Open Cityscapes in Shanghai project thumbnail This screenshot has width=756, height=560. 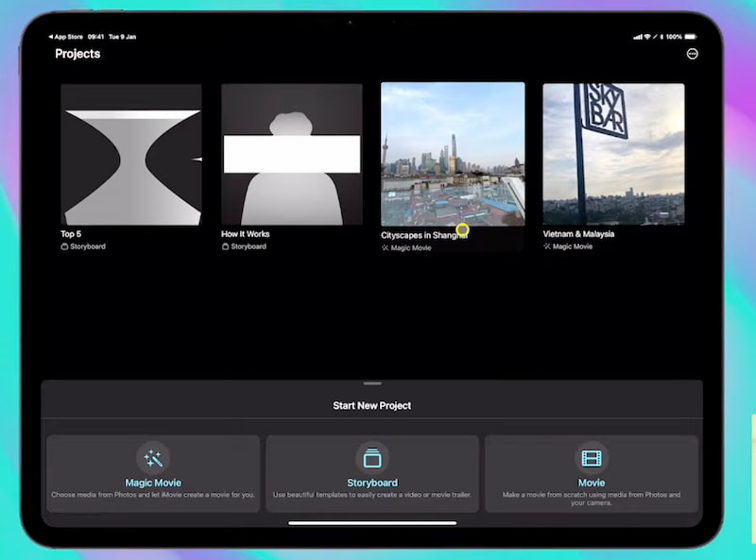point(453,154)
